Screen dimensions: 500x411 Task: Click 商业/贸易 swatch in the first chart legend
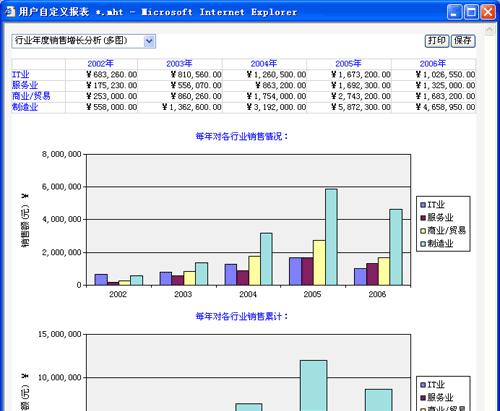pos(423,231)
